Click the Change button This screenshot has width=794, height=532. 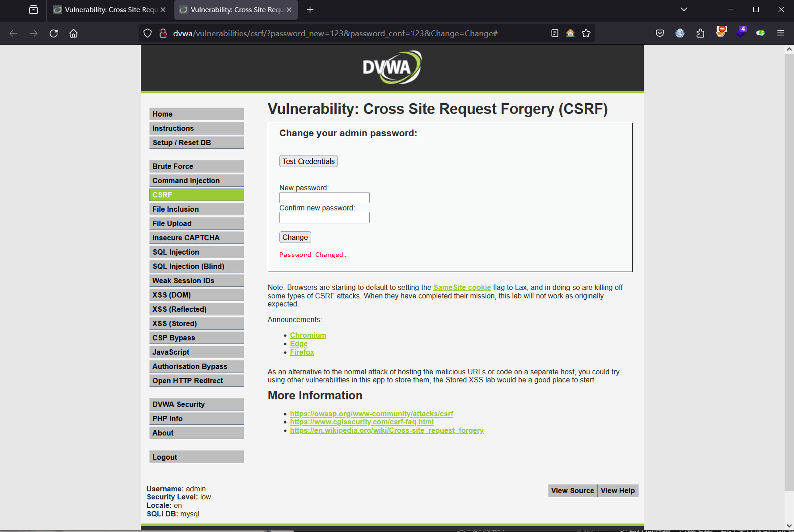[295, 237]
